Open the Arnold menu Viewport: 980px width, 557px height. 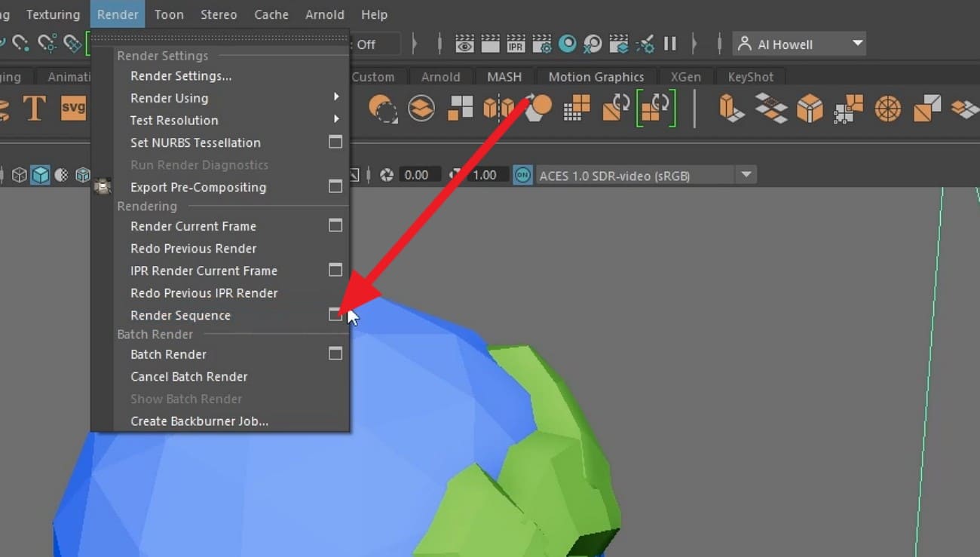[324, 14]
